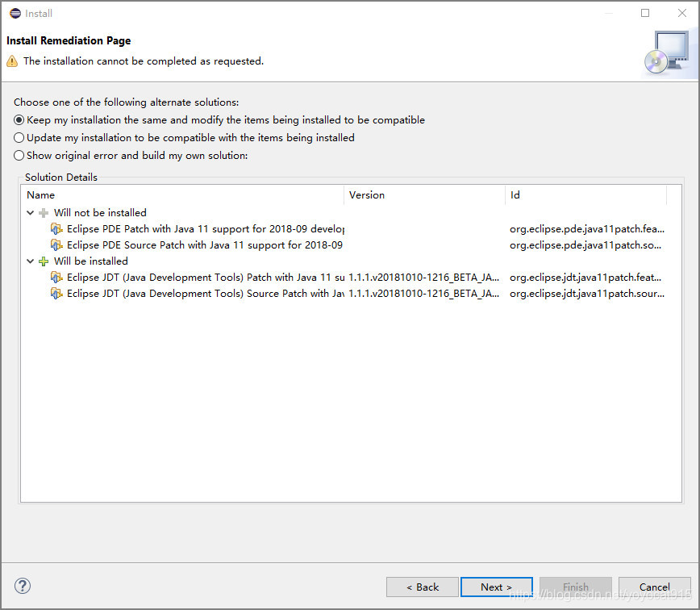The height and width of the screenshot is (610, 700).
Task: Click the Install Remediation Page heading
Action: point(69,40)
